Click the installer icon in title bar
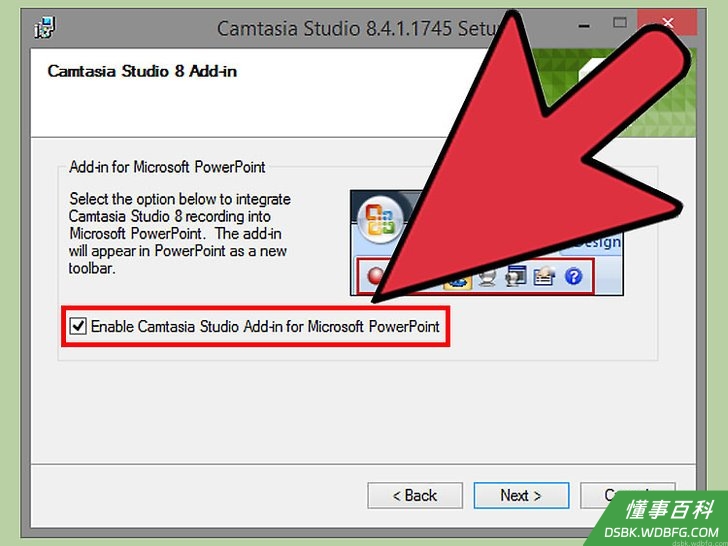 45,28
